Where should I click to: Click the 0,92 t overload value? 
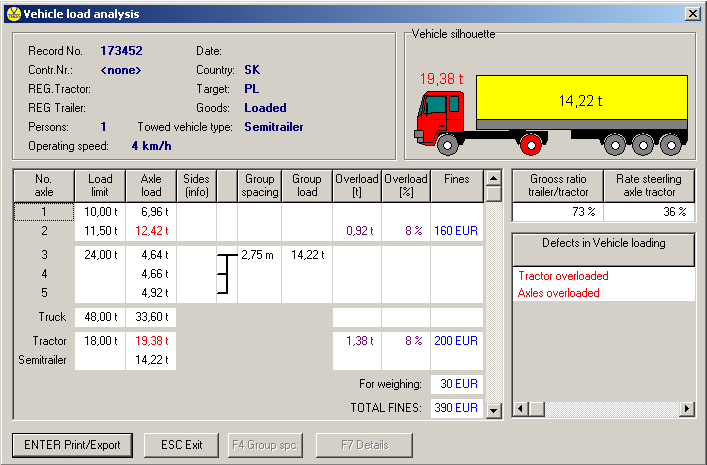pyautogui.click(x=360, y=231)
